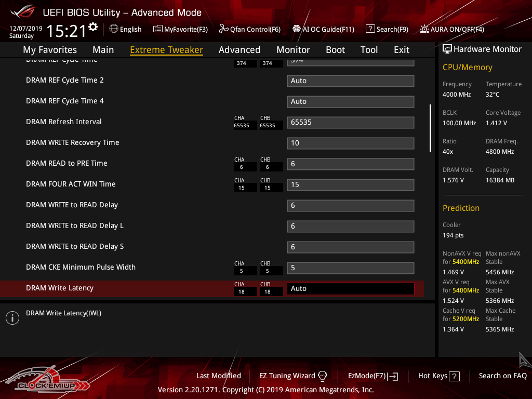Open DRAM Write Latency Auto field
The height and width of the screenshot is (399, 532).
point(350,289)
